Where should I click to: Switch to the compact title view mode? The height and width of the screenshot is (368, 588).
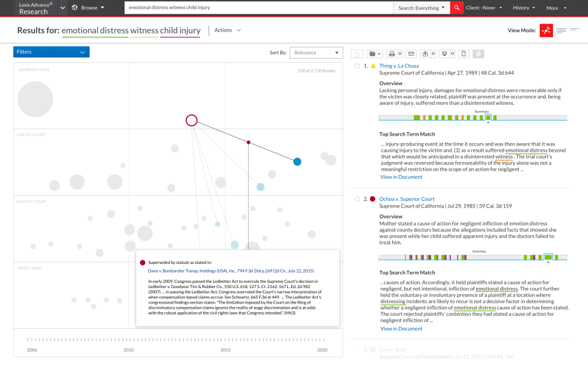(574, 29)
